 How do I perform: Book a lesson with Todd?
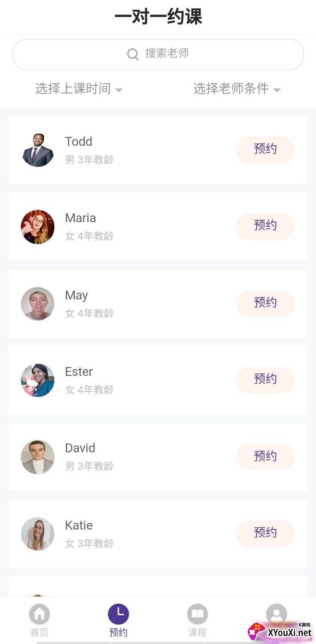(x=265, y=150)
